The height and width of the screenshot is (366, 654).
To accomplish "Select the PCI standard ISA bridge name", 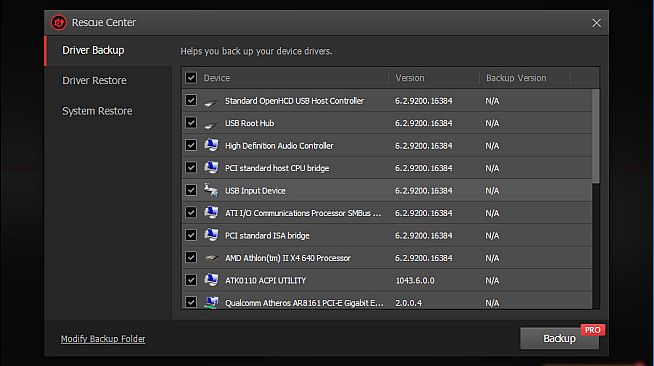I will click(267, 236).
